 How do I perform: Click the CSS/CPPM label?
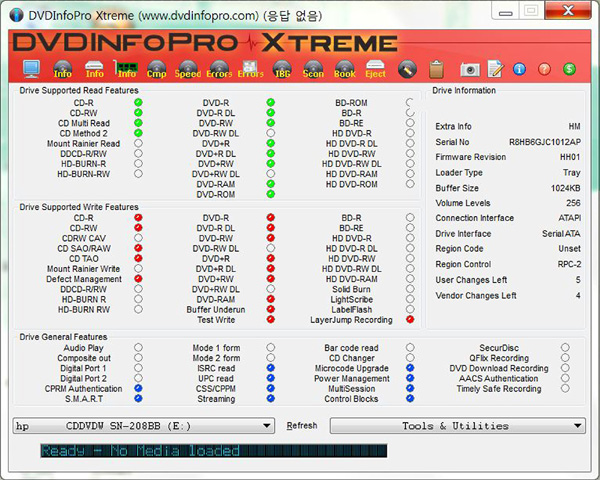click(216, 389)
